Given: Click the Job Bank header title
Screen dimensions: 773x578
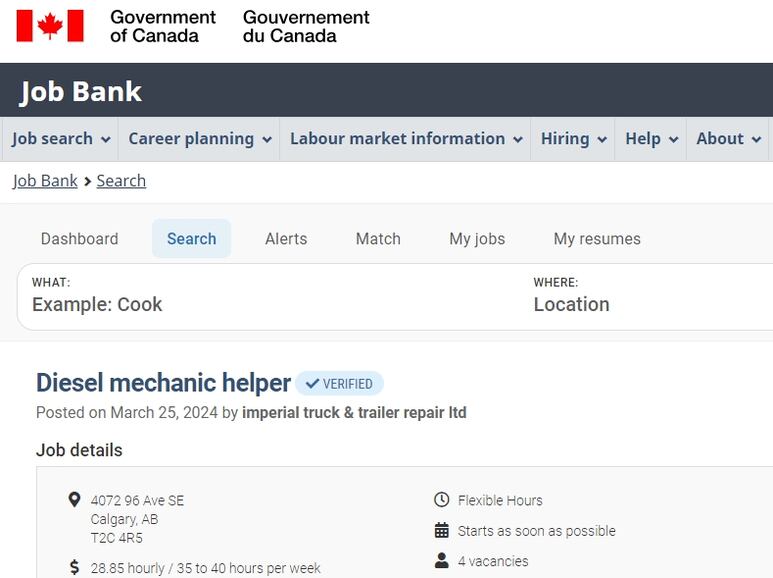Looking at the screenshot, I should coord(81,92).
